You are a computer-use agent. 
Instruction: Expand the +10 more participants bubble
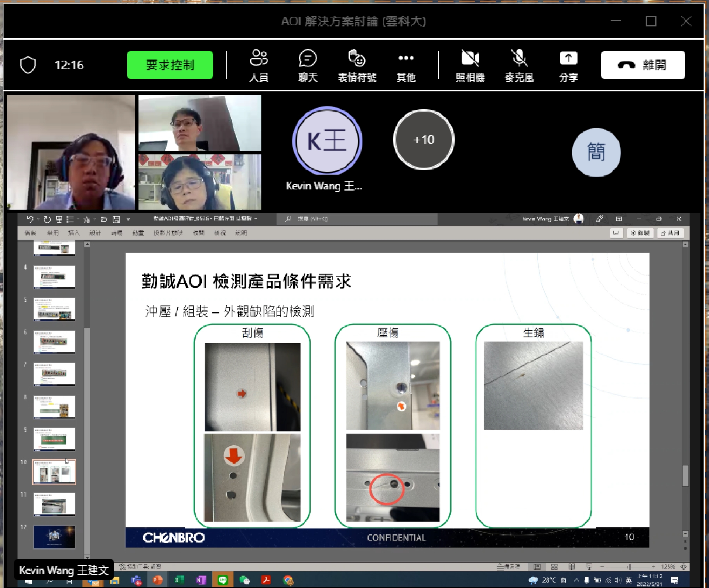(424, 140)
